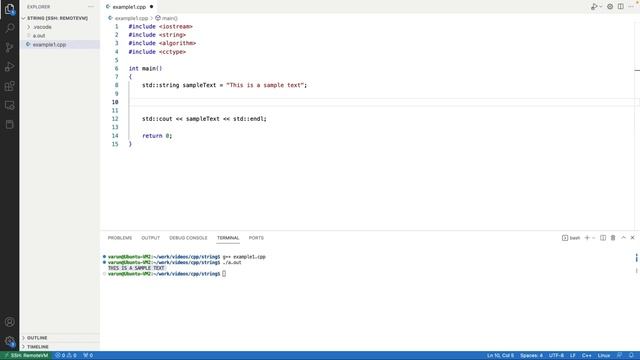Open errors and warnings count in status bar
The image size is (640, 360).
click(66, 356)
